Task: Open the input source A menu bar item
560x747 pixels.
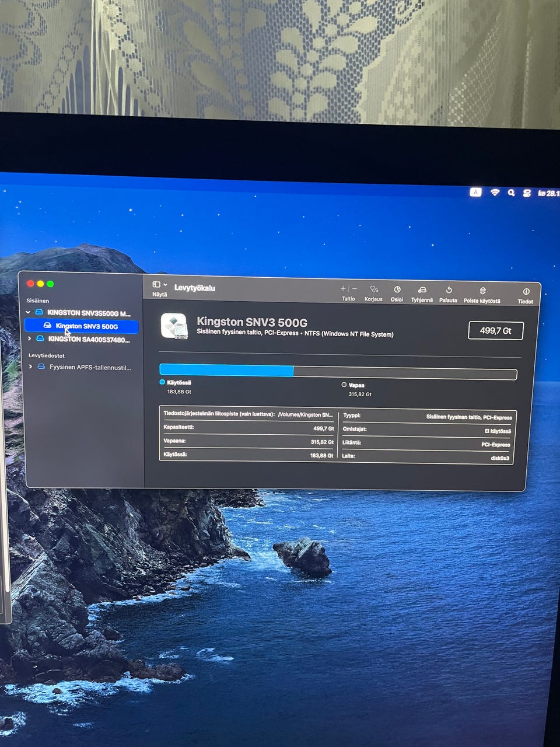Action: coord(476,192)
